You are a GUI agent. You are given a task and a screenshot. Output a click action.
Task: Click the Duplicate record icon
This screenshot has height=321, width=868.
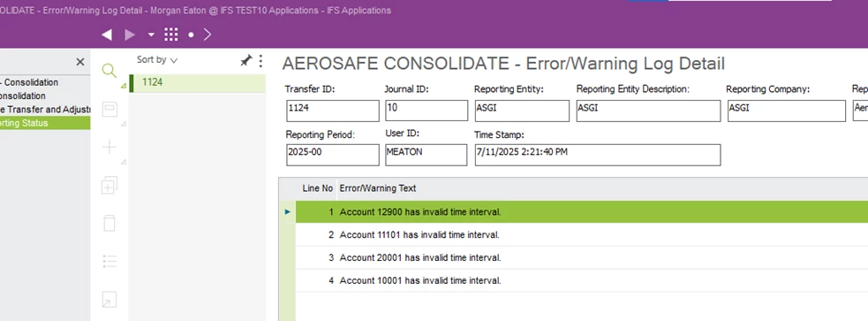[109, 185]
